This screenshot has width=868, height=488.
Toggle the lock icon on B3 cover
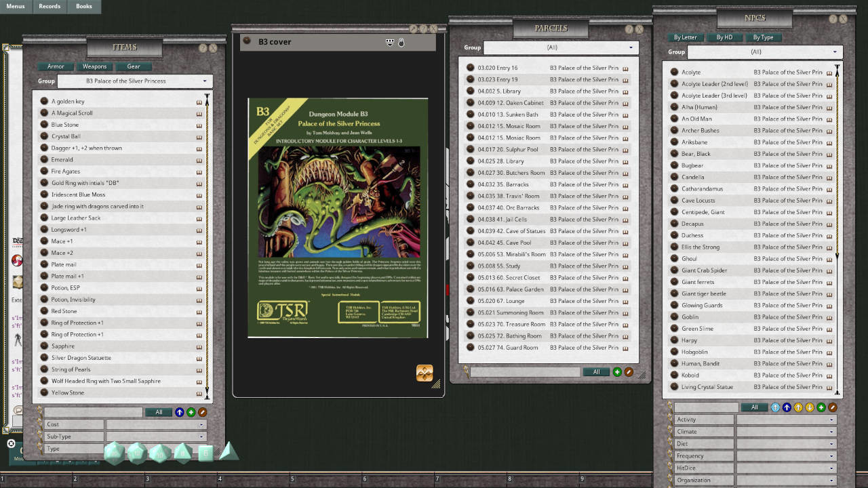pos(401,42)
